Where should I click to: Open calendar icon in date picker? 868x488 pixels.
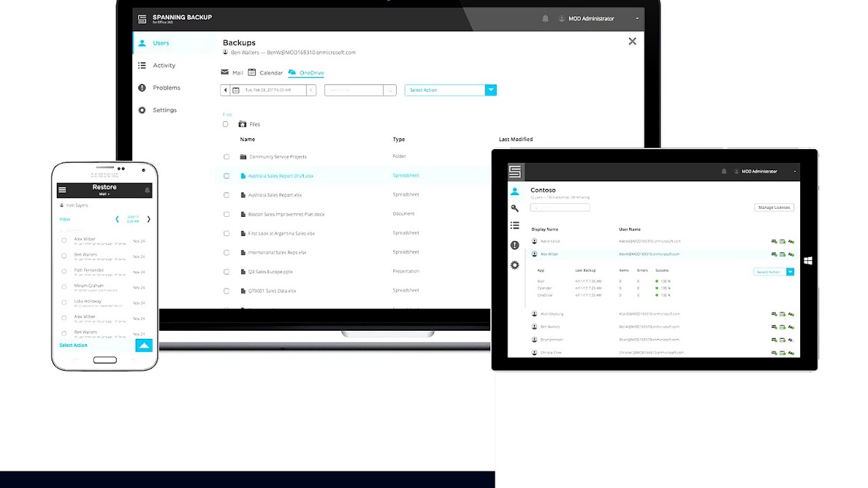236,90
